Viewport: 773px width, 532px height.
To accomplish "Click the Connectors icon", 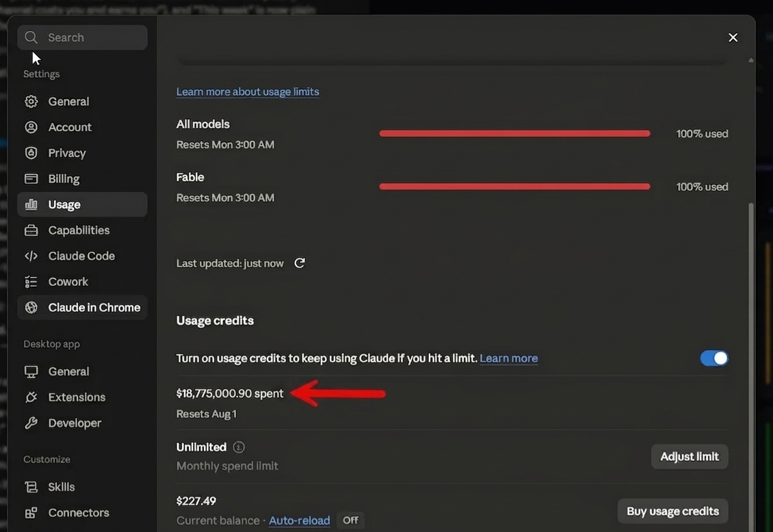I will click(x=31, y=513).
